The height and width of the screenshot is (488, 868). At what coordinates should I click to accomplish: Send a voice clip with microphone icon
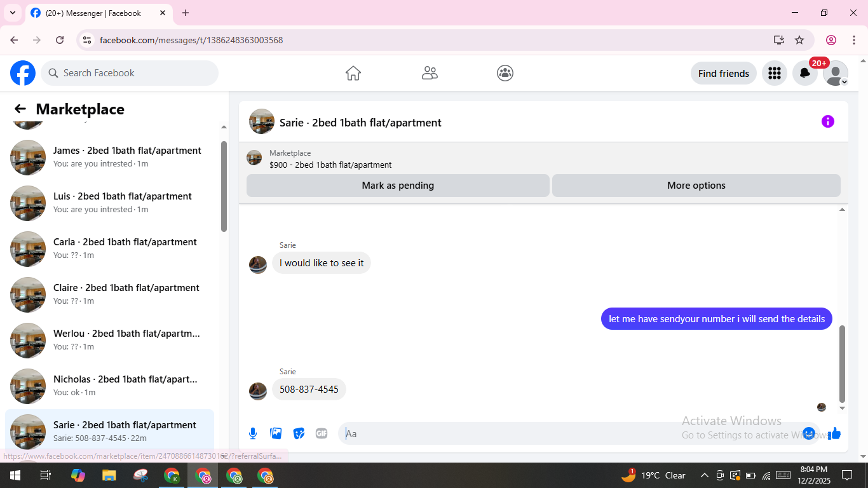click(253, 433)
